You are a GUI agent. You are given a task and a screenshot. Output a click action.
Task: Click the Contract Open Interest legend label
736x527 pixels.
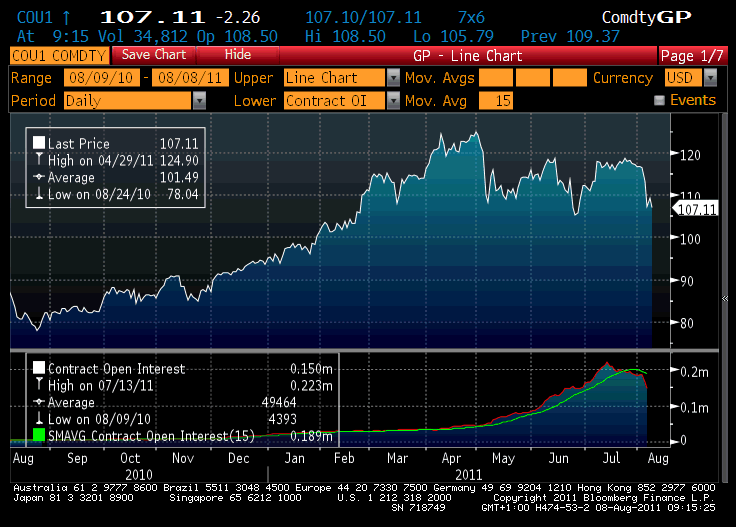coord(116,369)
